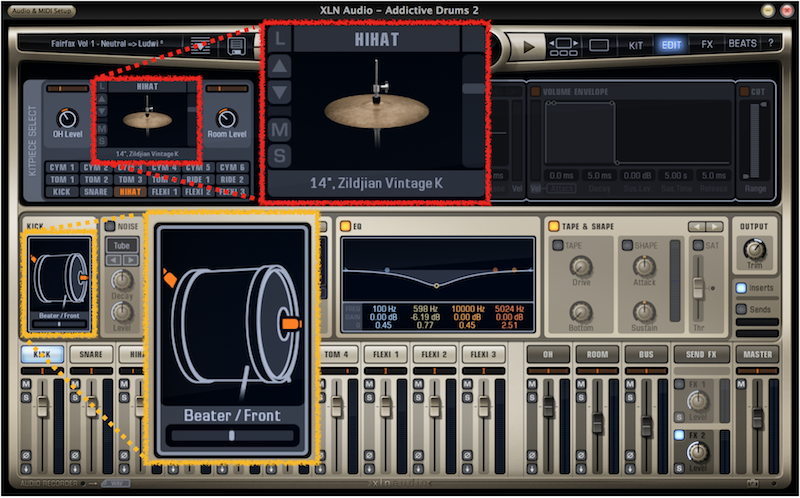
Task: Move the CUT Range slider
Action: pos(755,140)
